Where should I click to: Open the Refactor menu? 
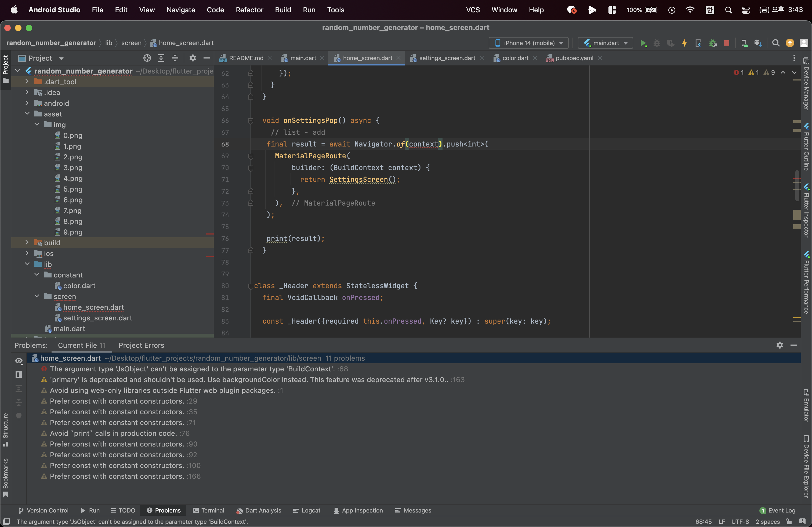(x=249, y=10)
